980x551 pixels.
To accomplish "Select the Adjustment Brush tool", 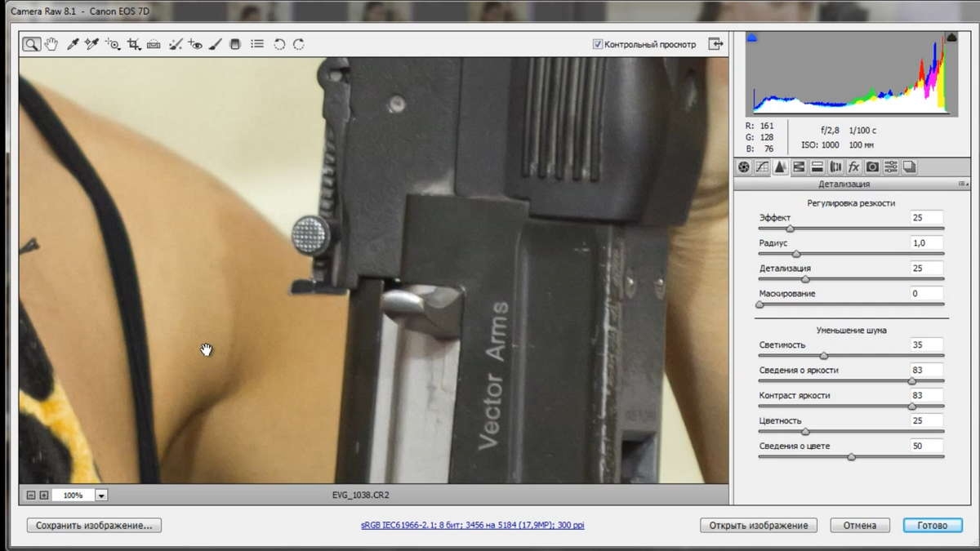I will click(x=216, y=44).
